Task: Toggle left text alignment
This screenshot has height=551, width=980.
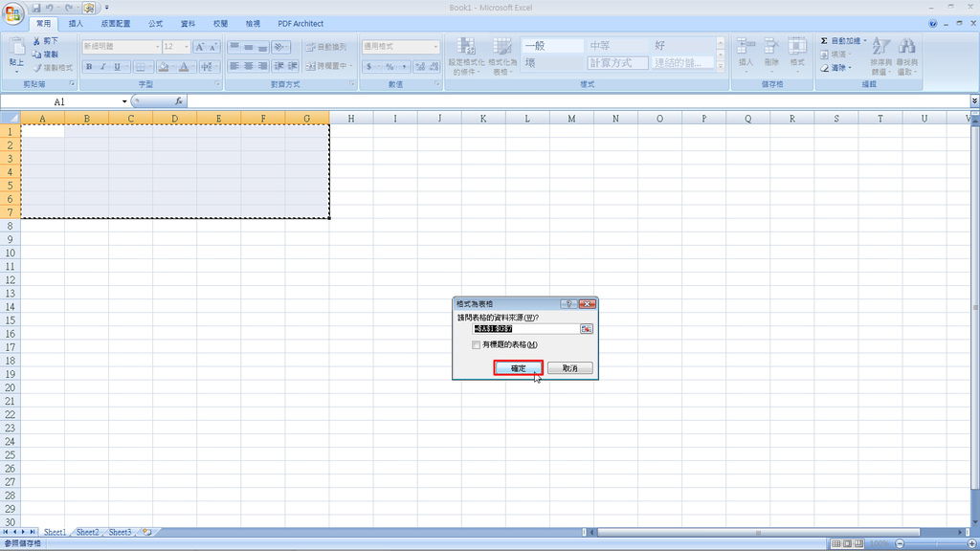Action: click(234, 66)
